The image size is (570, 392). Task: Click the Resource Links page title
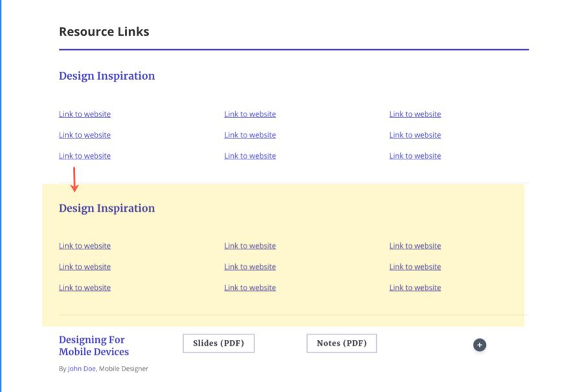(104, 31)
